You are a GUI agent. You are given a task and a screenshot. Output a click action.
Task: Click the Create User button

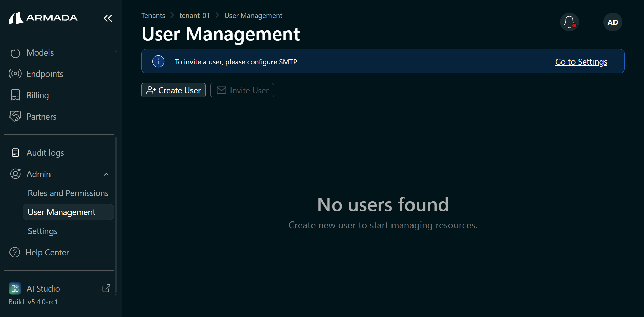[x=174, y=90]
